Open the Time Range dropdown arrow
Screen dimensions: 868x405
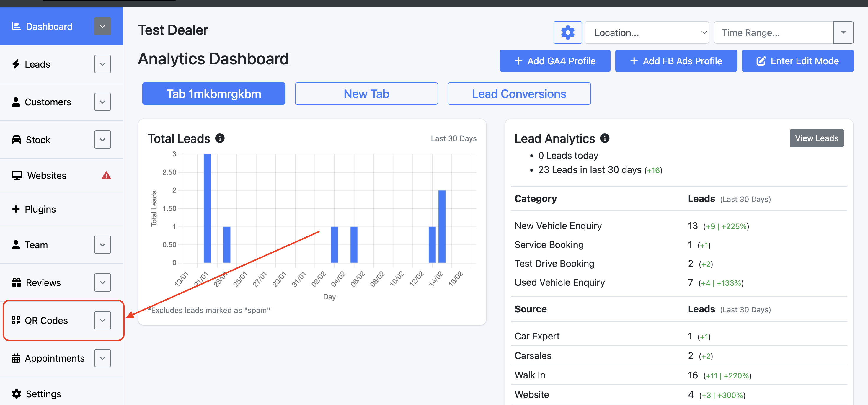pyautogui.click(x=843, y=33)
